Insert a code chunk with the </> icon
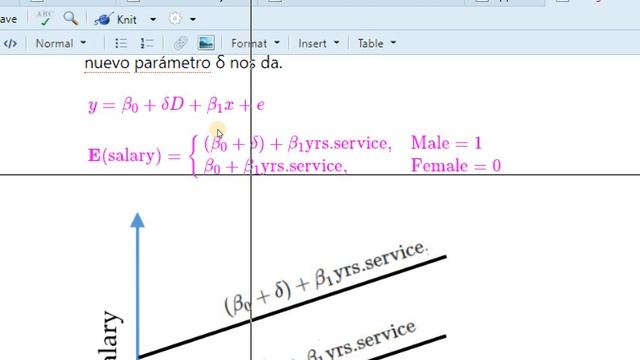Image resolution: width=640 pixels, height=360 pixels. 10,43
